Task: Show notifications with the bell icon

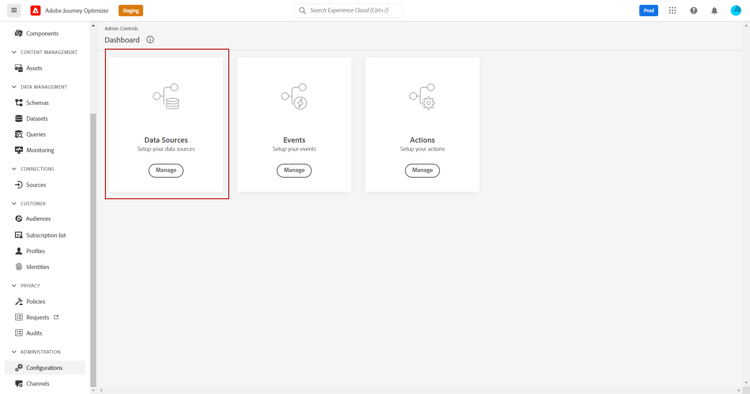Action: pyautogui.click(x=714, y=11)
